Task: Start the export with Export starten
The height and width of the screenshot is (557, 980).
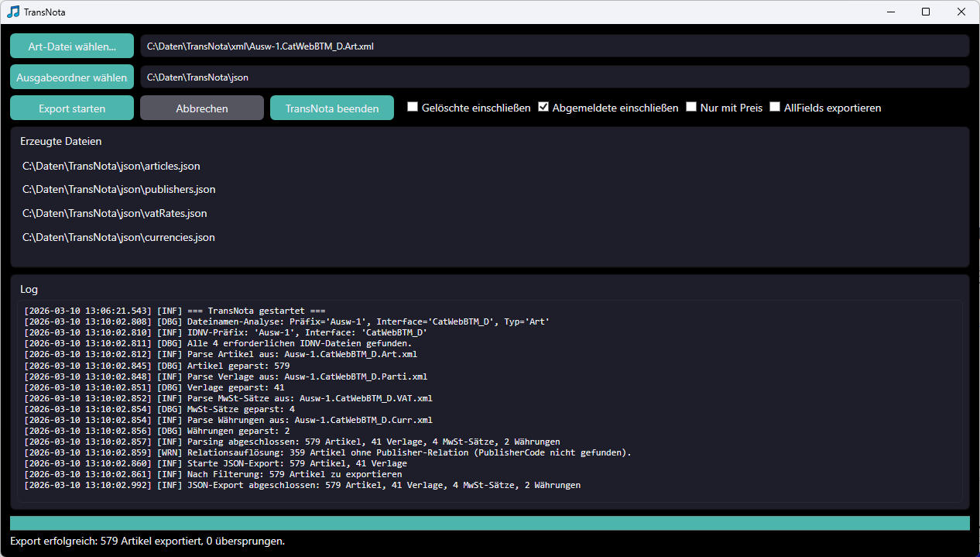Action: point(71,107)
